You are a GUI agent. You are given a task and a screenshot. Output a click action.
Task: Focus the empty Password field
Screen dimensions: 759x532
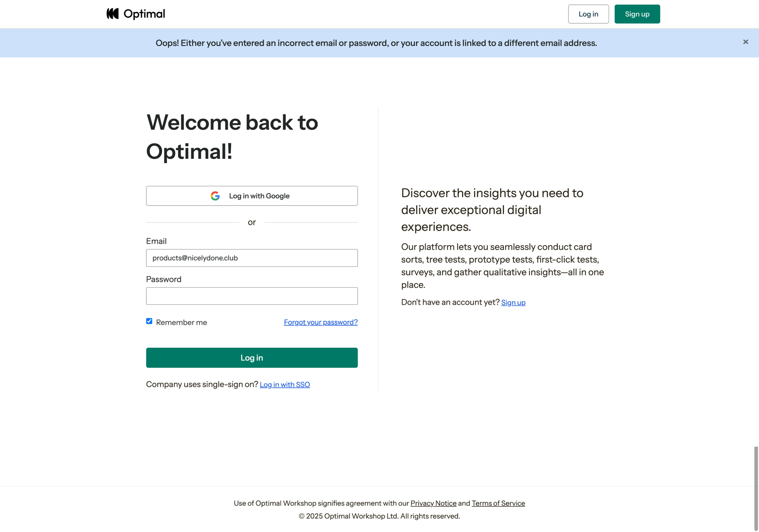click(252, 296)
